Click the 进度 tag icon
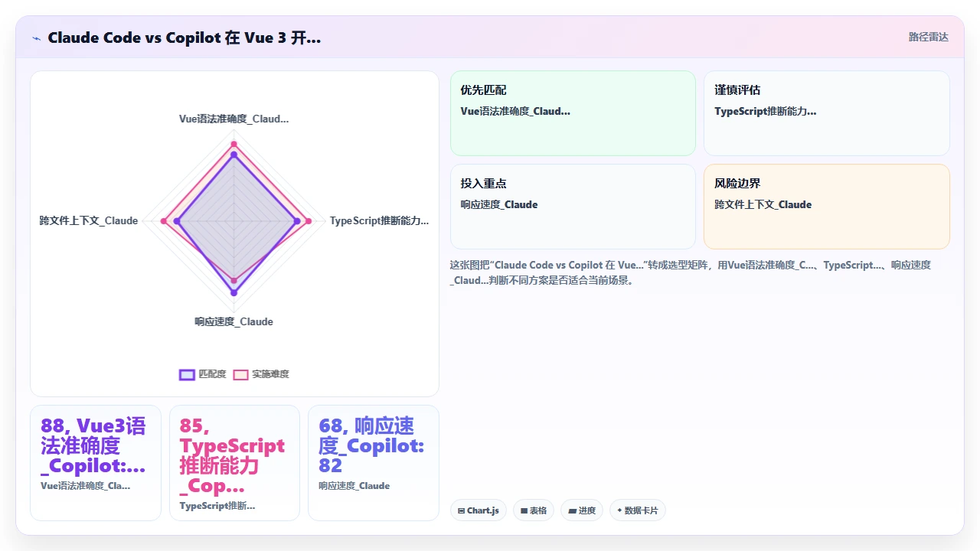 click(571, 510)
